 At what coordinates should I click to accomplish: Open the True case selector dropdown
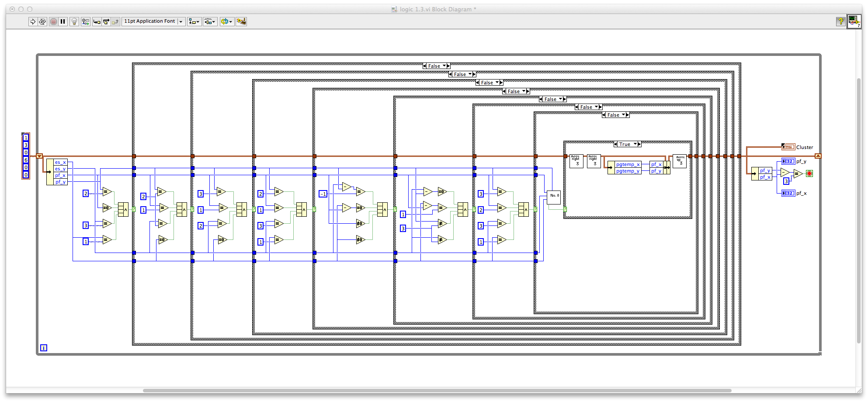tap(628, 144)
